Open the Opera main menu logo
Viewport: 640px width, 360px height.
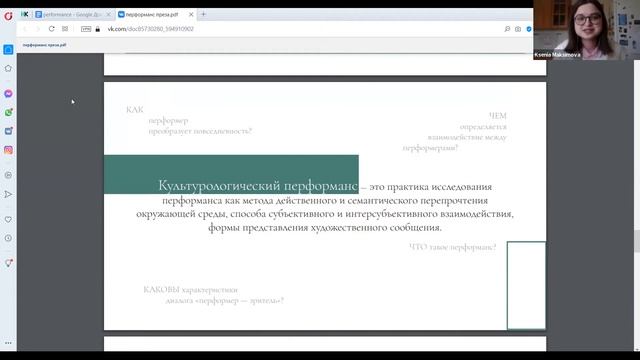pos(8,16)
